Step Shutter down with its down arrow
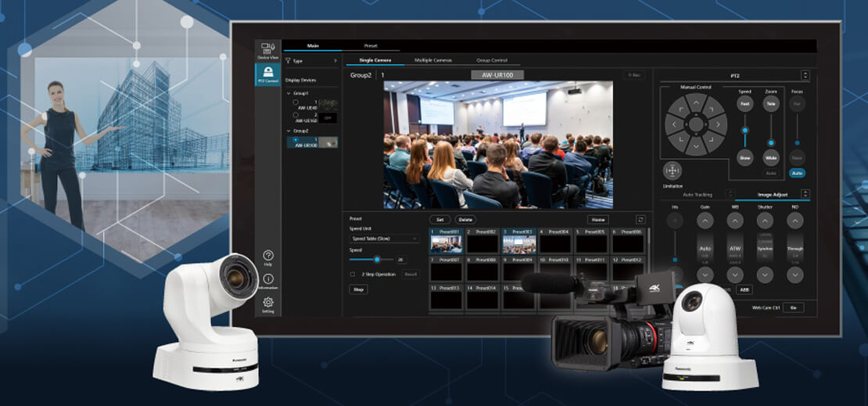The height and width of the screenshot is (406, 868). coord(765,275)
